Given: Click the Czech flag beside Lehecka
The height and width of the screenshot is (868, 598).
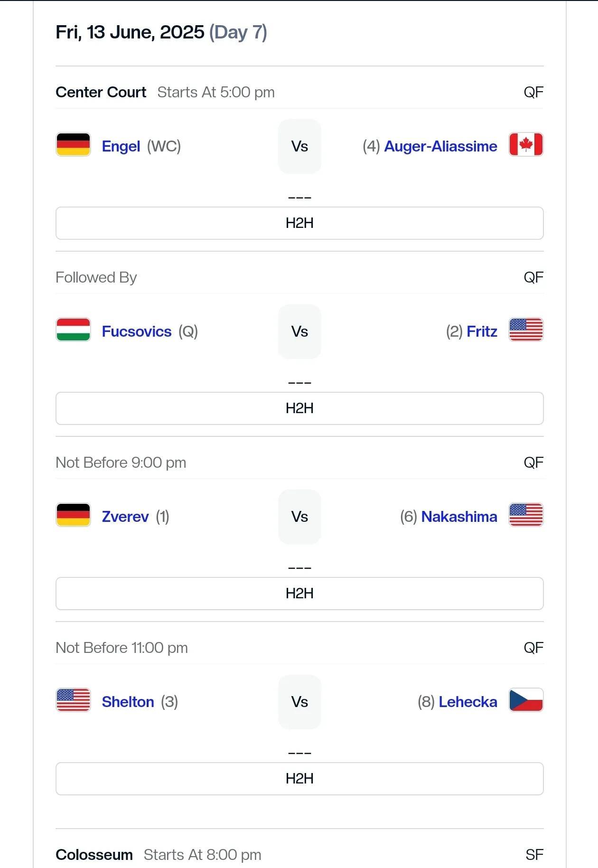Looking at the screenshot, I should tap(526, 700).
